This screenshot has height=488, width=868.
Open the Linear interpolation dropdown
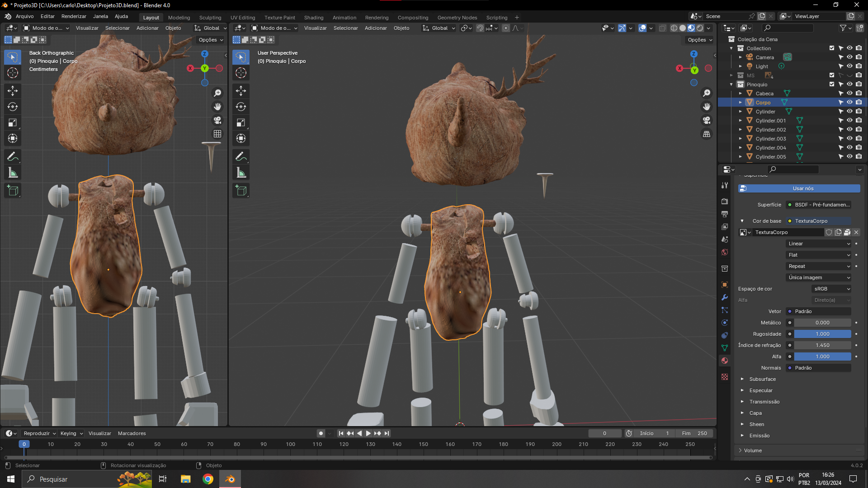pos(819,244)
